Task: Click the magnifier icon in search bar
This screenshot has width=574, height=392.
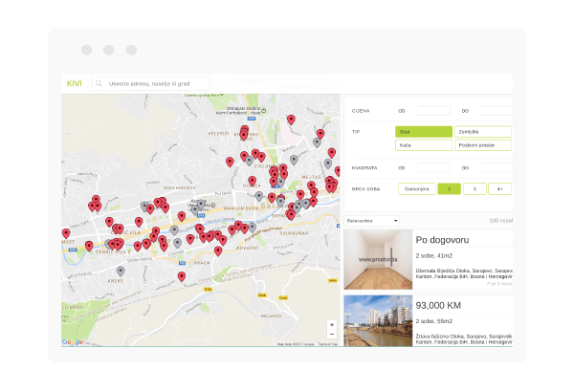Action: [x=99, y=84]
